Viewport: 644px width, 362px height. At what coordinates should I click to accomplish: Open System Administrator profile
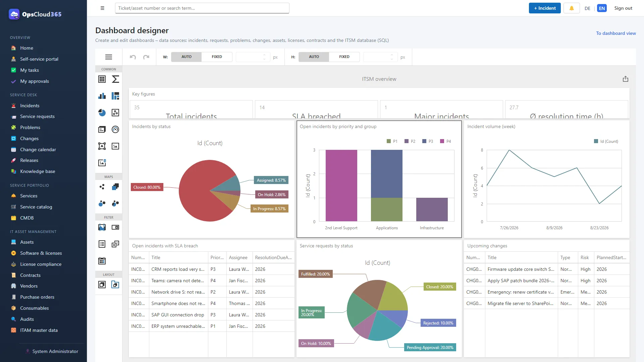point(52,352)
